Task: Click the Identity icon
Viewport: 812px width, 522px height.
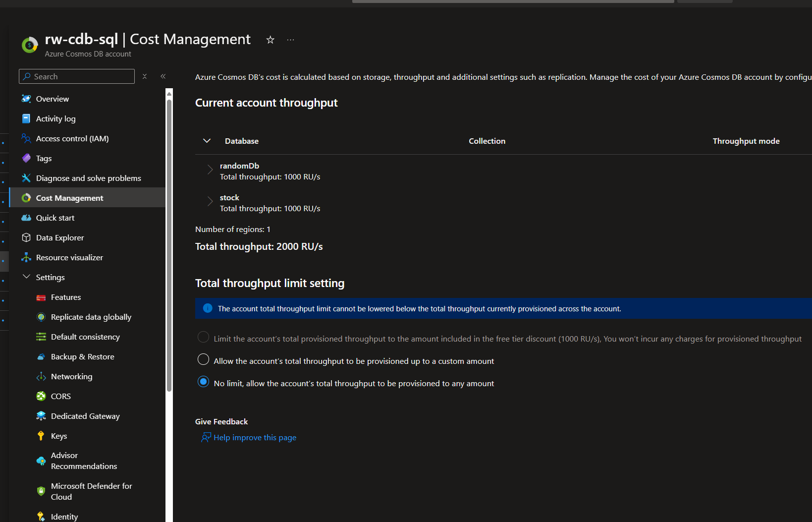Action: (41, 517)
